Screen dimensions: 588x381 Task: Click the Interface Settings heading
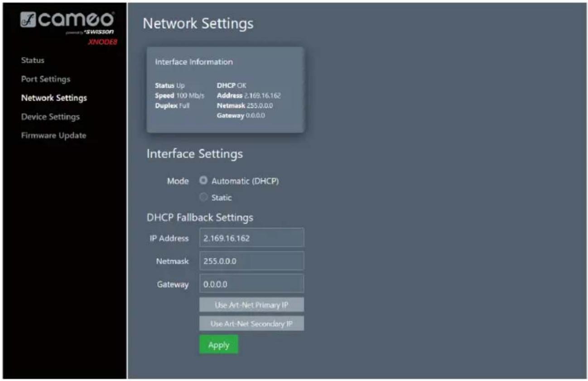click(195, 154)
